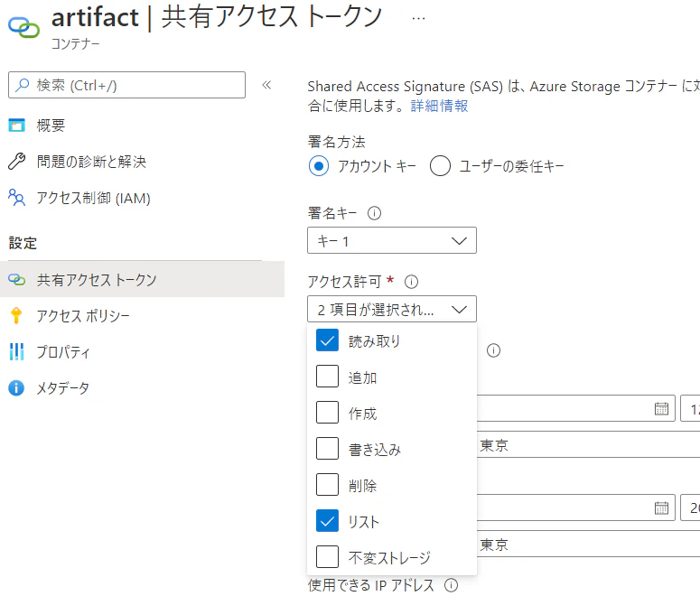Open the start date calendar picker icon

tap(661, 408)
